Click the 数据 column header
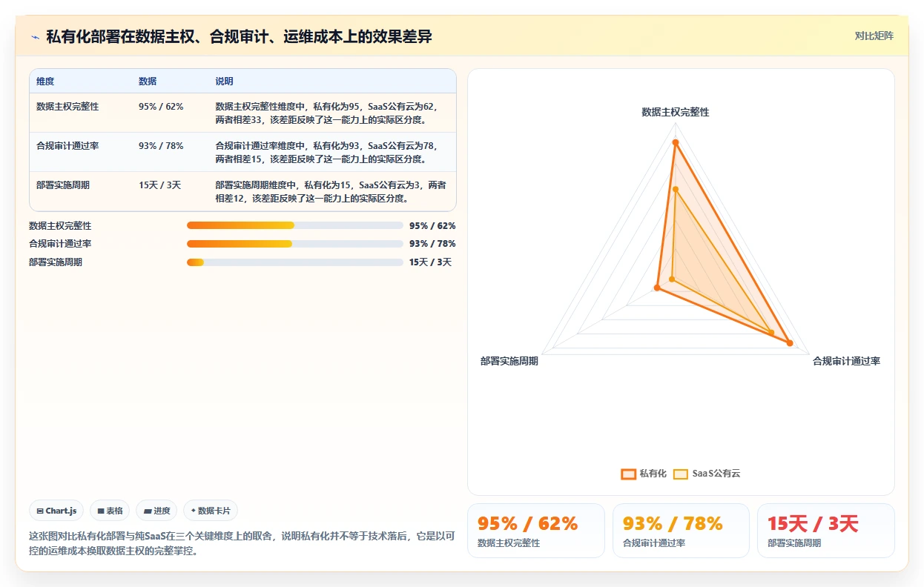Viewport: 924px width, 587px height. point(148,82)
